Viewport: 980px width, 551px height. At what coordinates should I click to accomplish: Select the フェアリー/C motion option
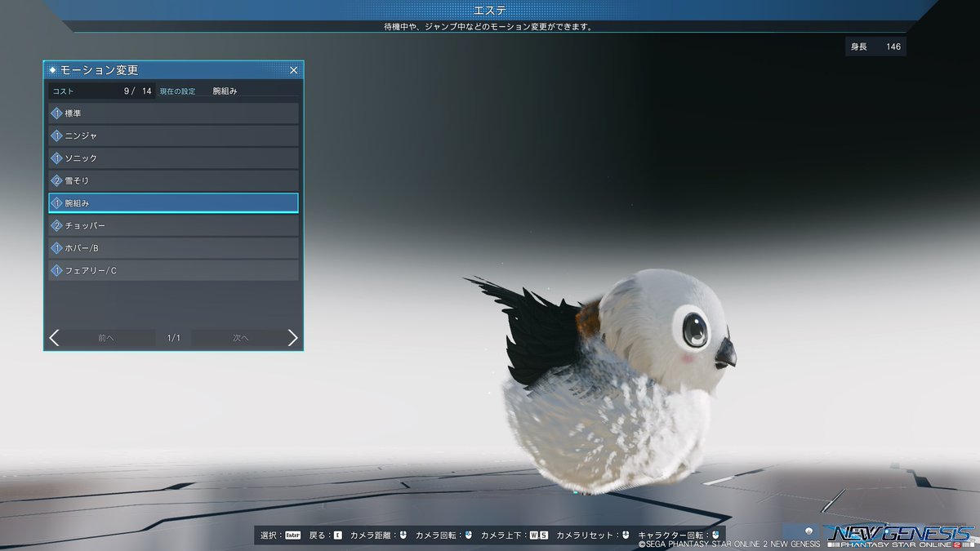173,270
